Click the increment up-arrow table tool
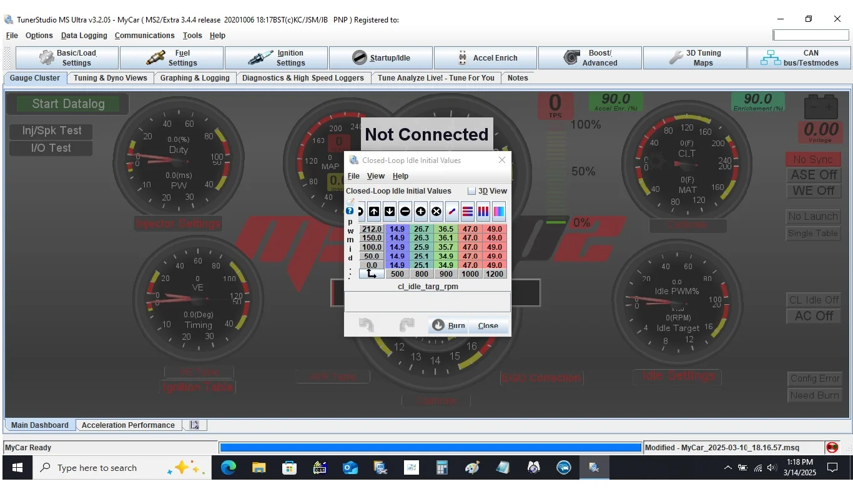The height and width of the screenshot is (504, 853). point(374,212)
